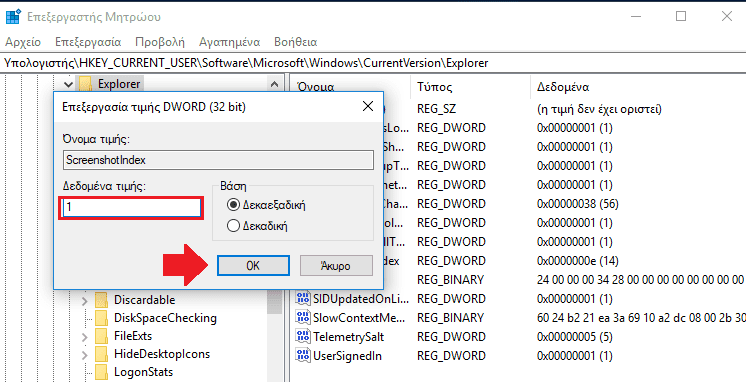Open the Προβολή menu

pyautogui.click(x=160, y=42)
